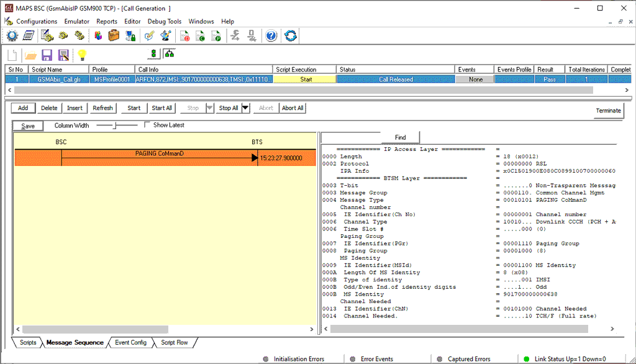The width and height of the screenshot is (636, 364).
Task: Click the yellow Start cell in Script Execution
Action: click(306, 80)
